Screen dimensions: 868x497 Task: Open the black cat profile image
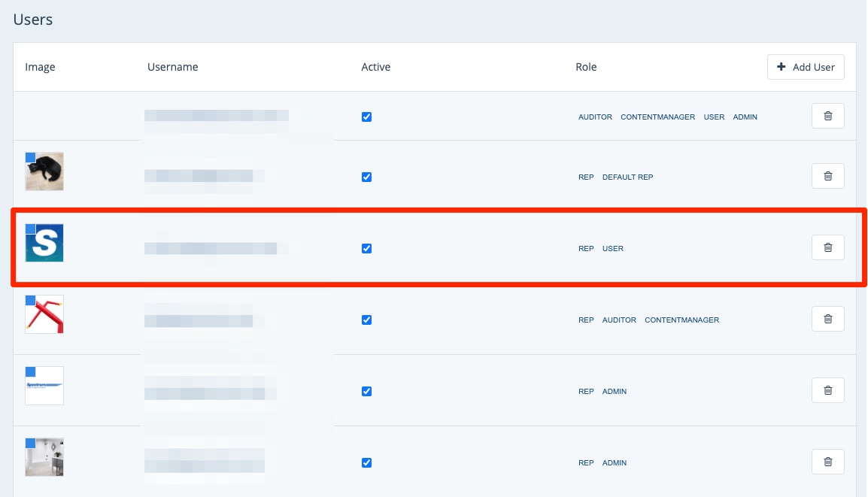point(44,171)
